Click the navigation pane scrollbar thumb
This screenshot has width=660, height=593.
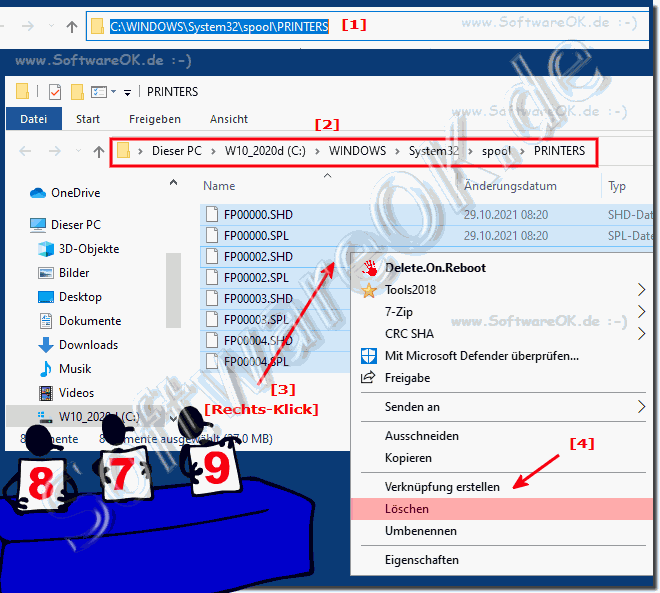(173, 290)
